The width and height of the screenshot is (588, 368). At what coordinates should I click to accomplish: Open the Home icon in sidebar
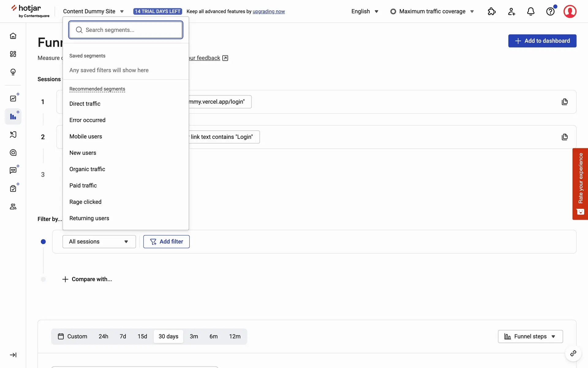click(13, 36)
